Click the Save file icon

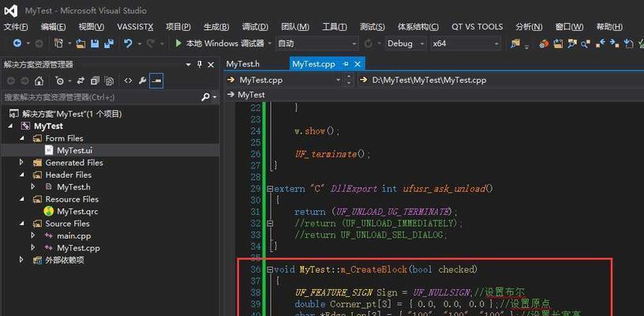click(95, 43)
